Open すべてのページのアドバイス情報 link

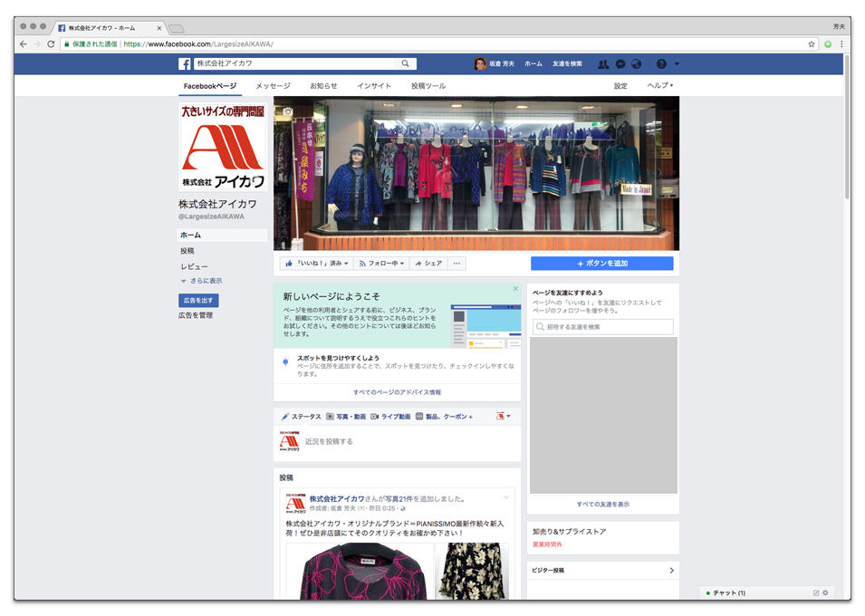pyautogui.click(x=398, y=392)
